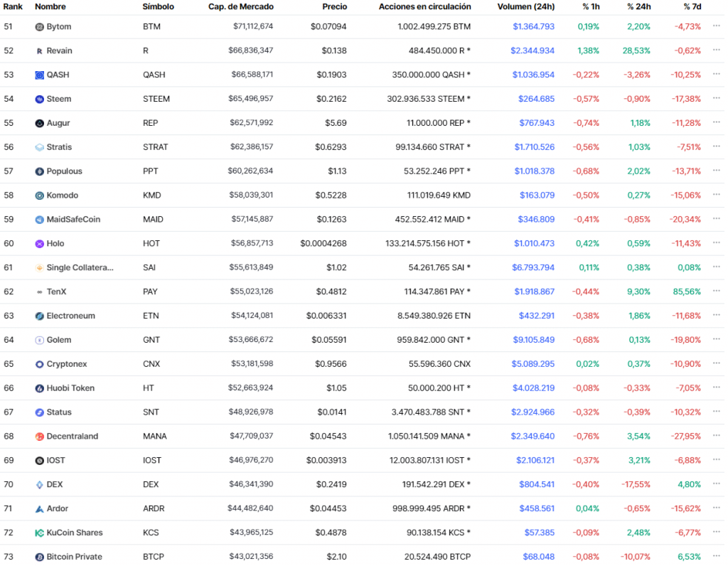Click the Komodo coin icon
Image resolution: width=728 pixels, height=566 pixels.
tap(40, 196)
